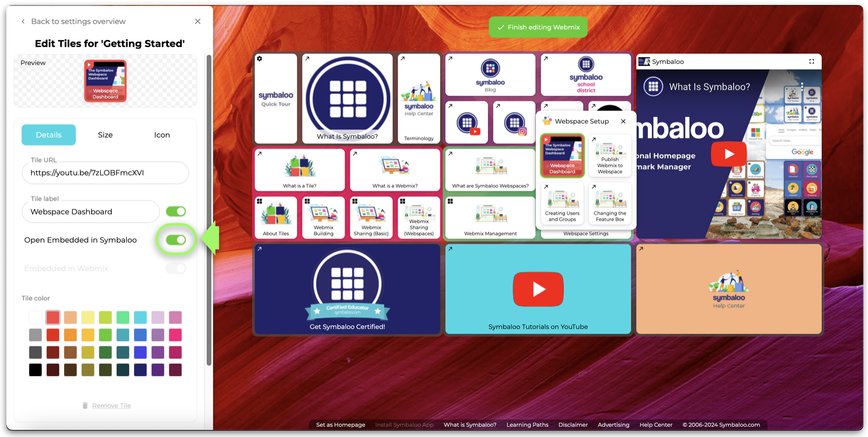Viewport: 868px width, 437px height.
Task: Click the tile preview thumbnail
Action: coord(105,81)
